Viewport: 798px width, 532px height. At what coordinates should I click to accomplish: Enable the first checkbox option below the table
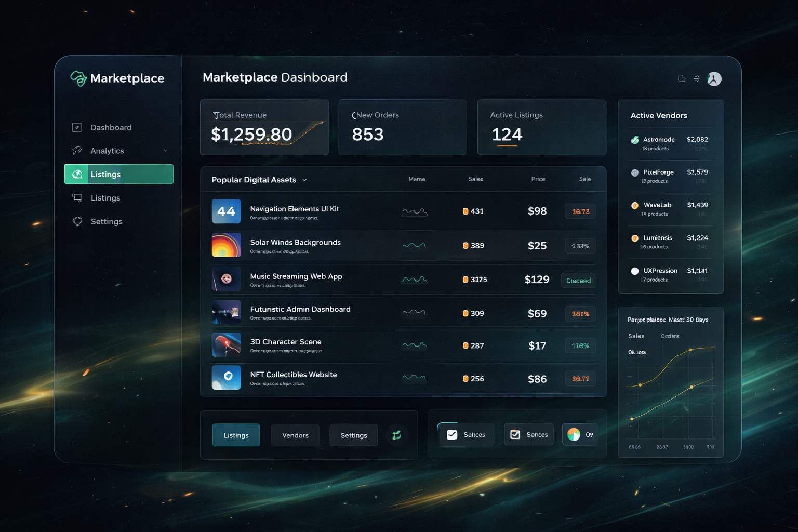click(451, 434)
